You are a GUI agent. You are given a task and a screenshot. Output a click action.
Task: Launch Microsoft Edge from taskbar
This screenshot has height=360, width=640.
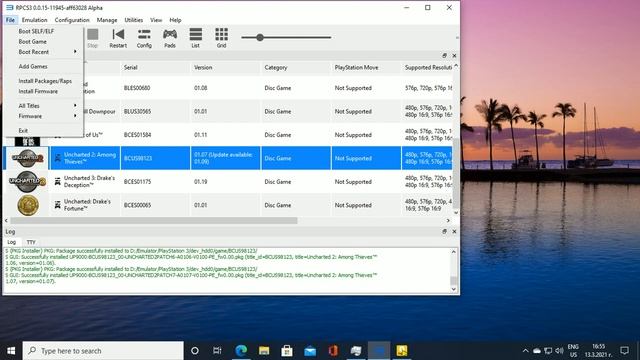241,351
